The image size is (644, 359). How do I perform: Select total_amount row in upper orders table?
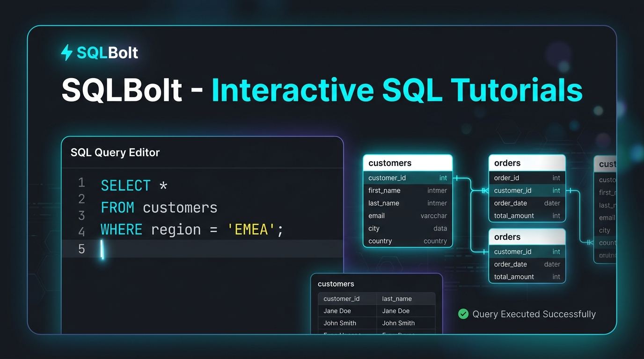click(x=527, y=215)
